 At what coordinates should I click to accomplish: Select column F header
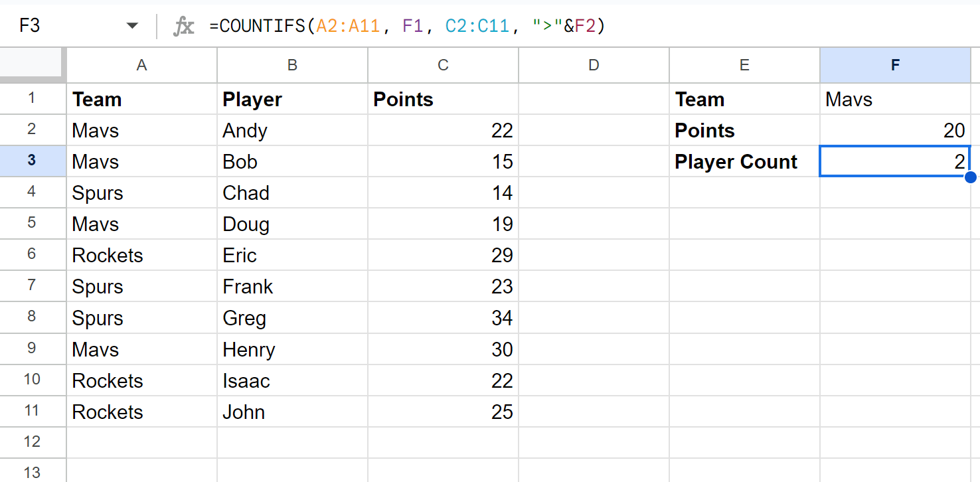pos(895,64)
